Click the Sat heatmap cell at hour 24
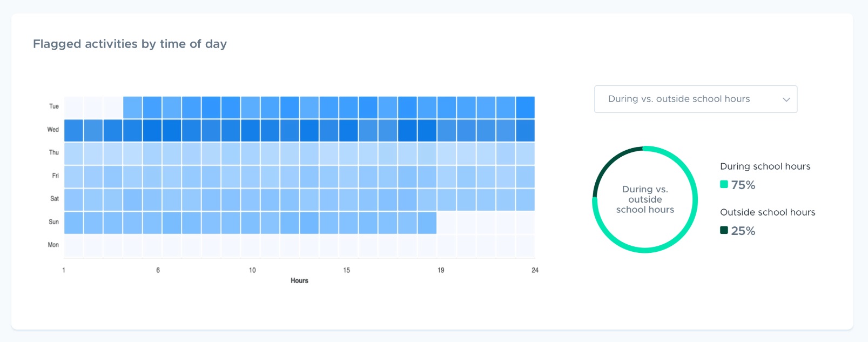868x342 pixels. point(525,200)
